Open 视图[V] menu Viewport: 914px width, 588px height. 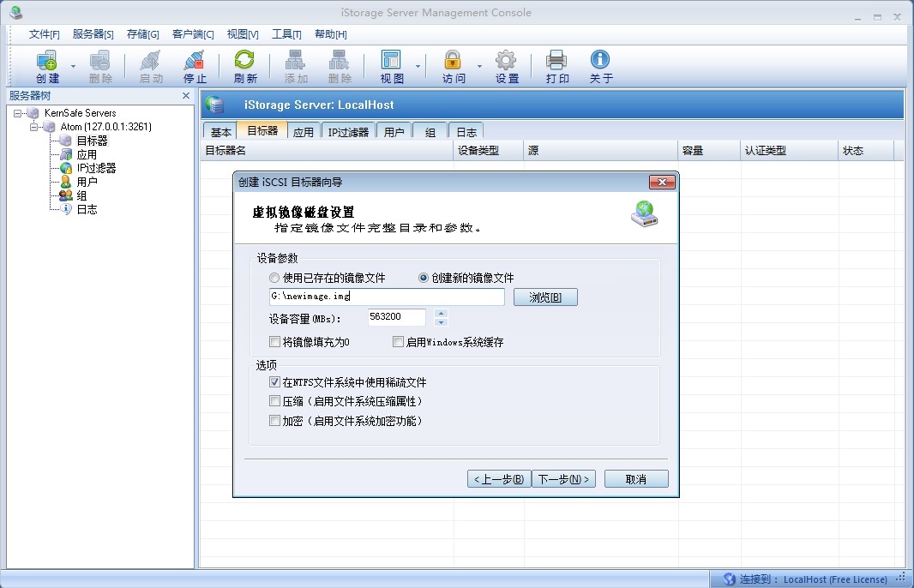coord(243,34)
